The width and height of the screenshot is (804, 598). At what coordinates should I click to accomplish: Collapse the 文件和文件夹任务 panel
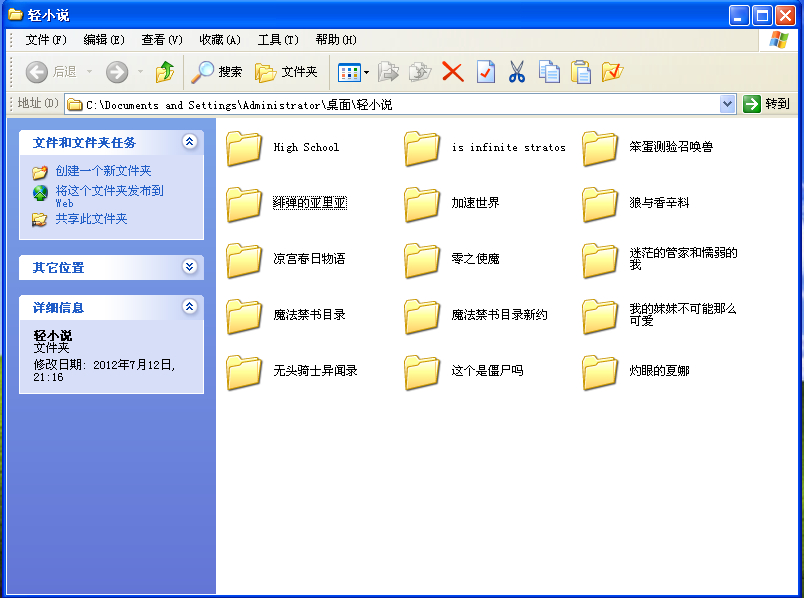click(x=189, y=142)
